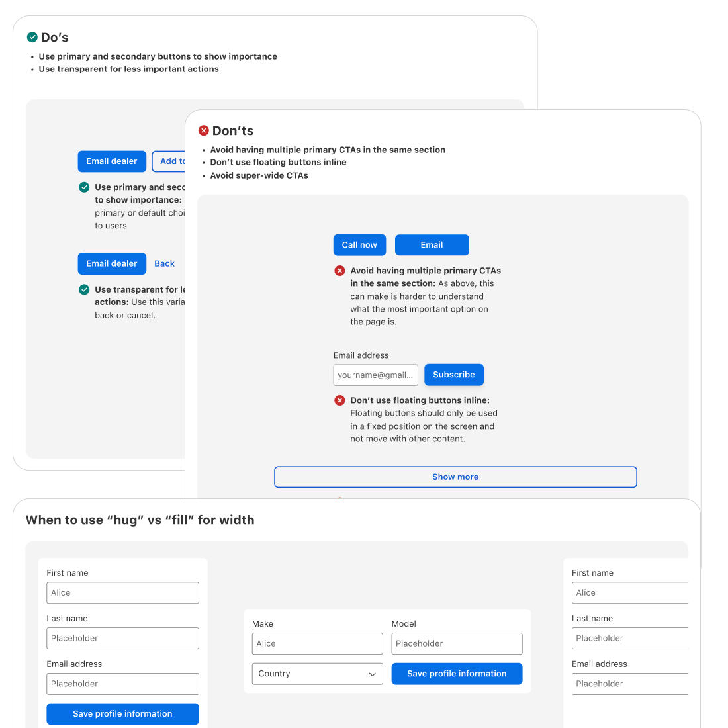Click the red X icon beside the Don'ts heading
The height and width of the screenshot is (728, 728).
(203, 130)
